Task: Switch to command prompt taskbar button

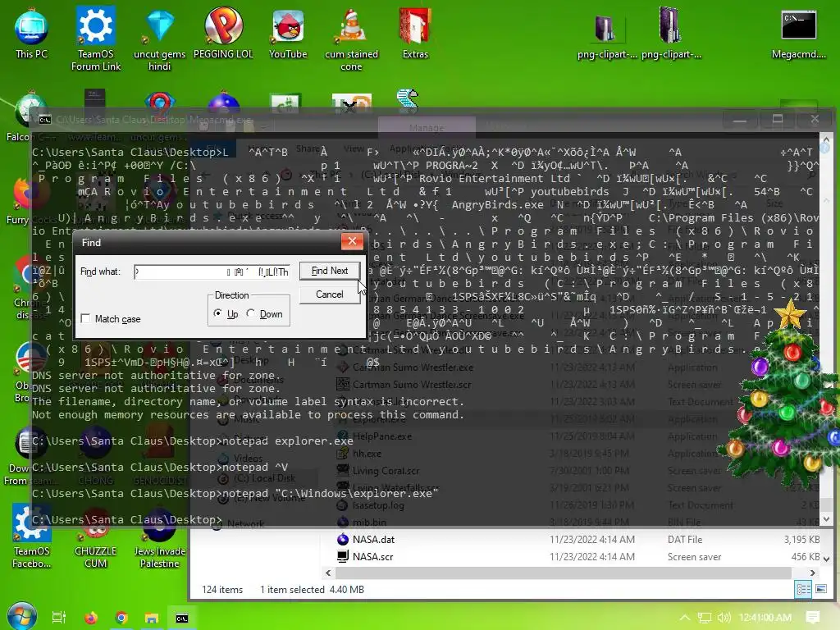Action: (182, 618)
